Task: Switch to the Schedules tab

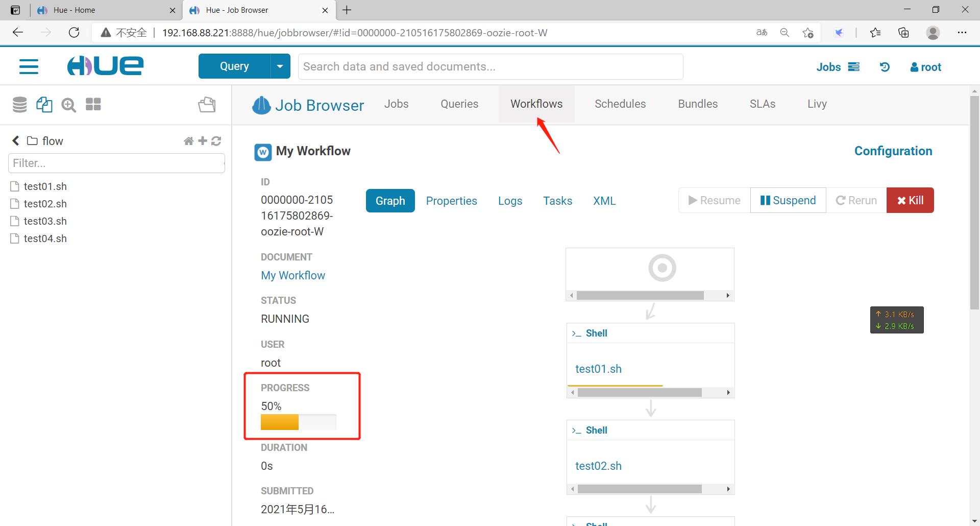Action: pos(620,104)
